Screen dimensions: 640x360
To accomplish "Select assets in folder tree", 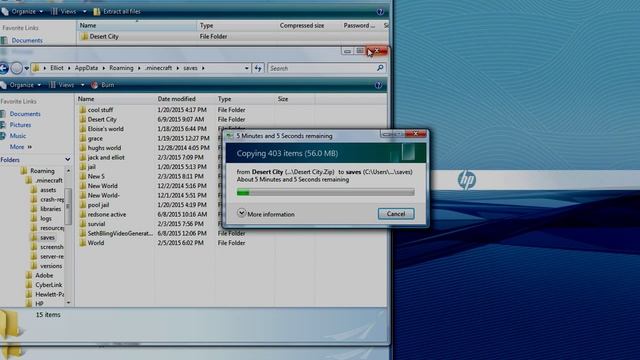I will [48, 190].
